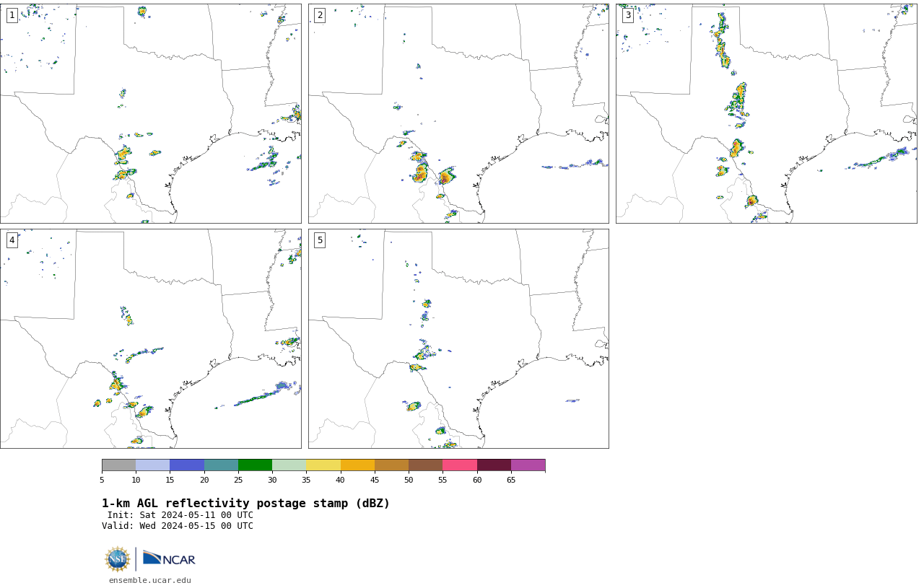Open ensemble member 4 reflectivity map
This screenshot has width=924, height=588.
click(150, 338)
